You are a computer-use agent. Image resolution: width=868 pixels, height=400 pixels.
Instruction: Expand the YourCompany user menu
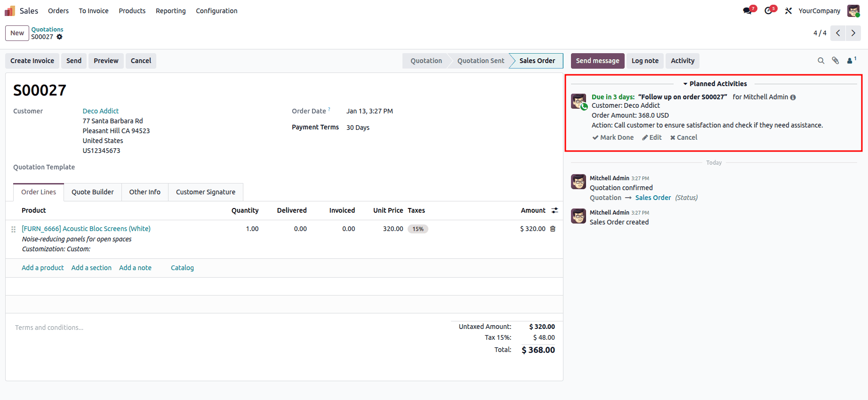[819, 11]
